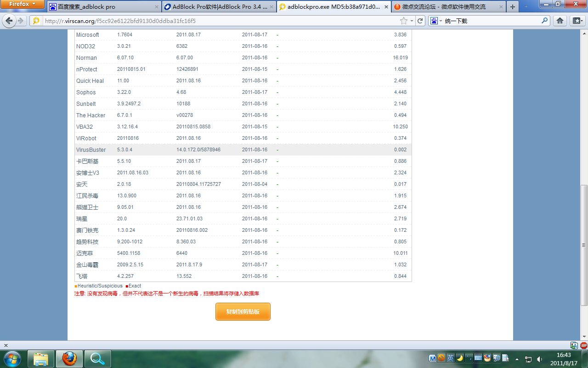Go forward using the forward arrow
The width and height of the screenshot is (588, 368).
pyautogui.click(x=20, y=21)
